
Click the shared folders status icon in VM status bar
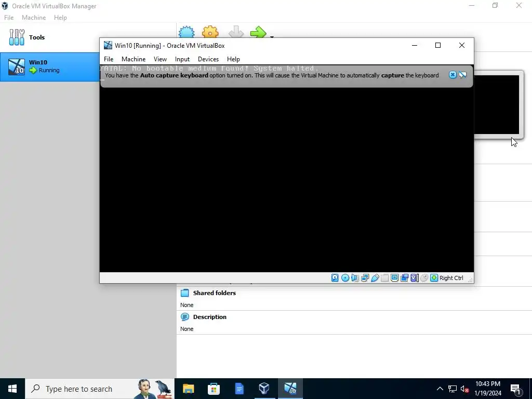385,278
